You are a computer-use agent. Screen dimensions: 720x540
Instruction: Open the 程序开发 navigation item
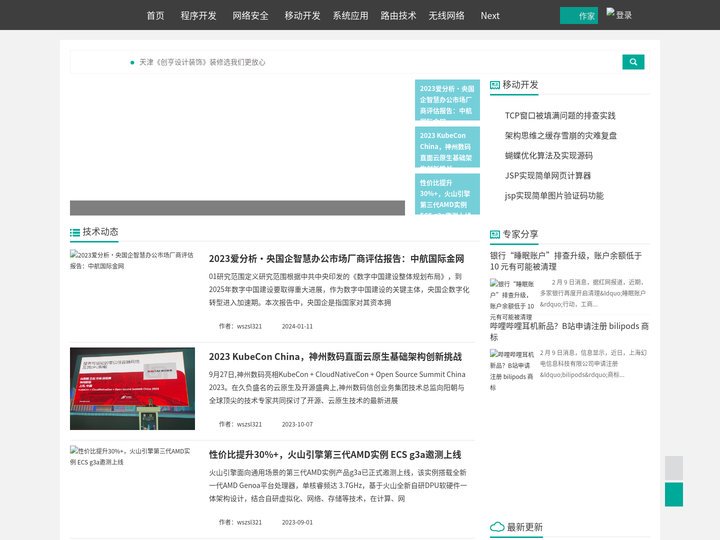click(198, 16)
